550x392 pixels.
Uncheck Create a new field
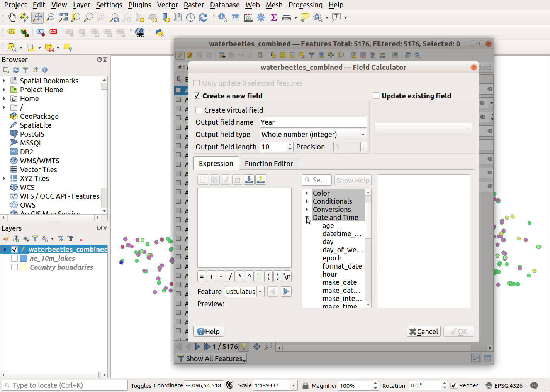197,96
